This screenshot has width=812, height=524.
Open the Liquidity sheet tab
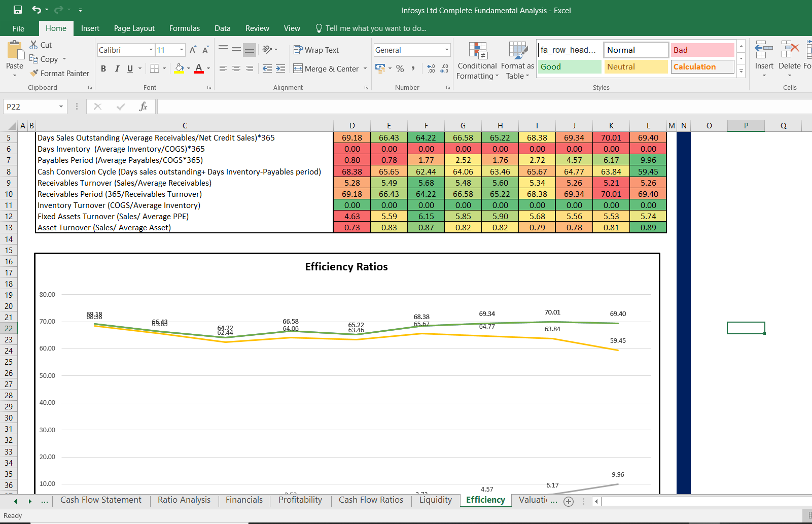436,500
